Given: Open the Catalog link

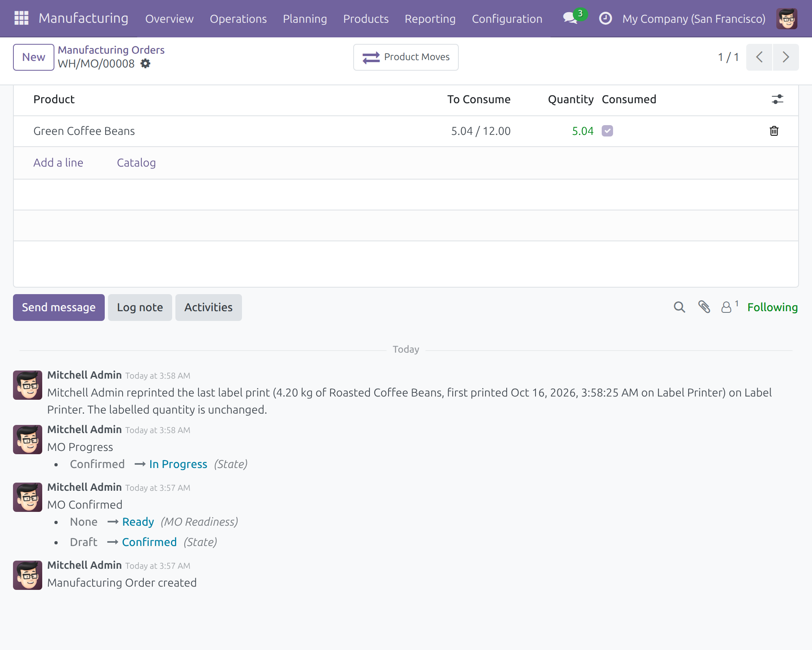Looking at the screenshot, I should click(x=136, y=162).
